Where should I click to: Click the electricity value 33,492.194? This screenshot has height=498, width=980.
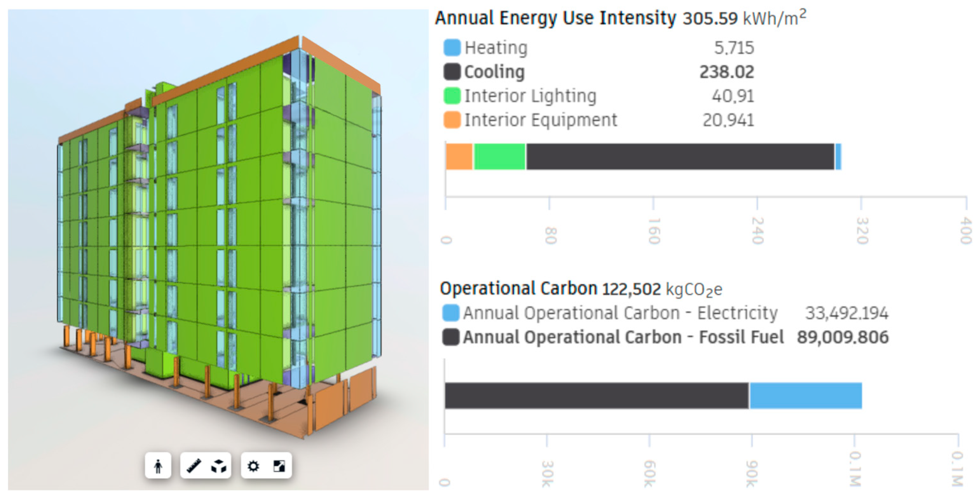(x=847, y=313)
